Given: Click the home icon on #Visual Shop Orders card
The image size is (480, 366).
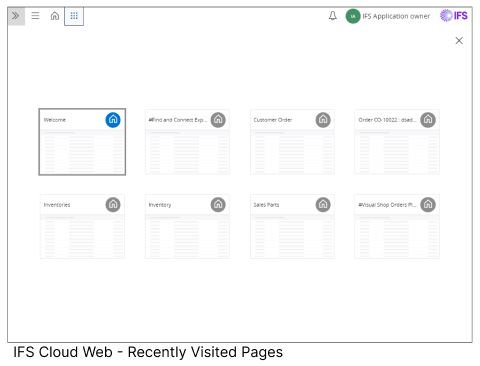Looking at the screenshot, I should [x=428, y=204].
